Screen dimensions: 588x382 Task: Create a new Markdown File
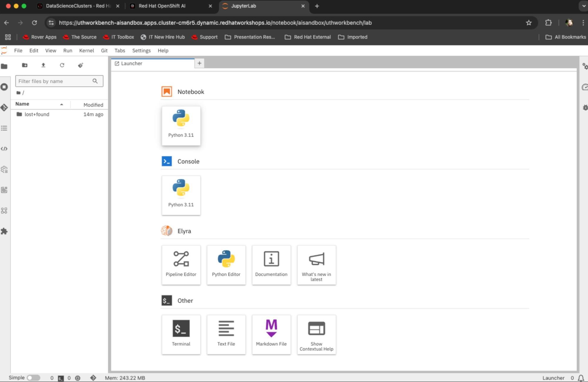tap(271, 334)
